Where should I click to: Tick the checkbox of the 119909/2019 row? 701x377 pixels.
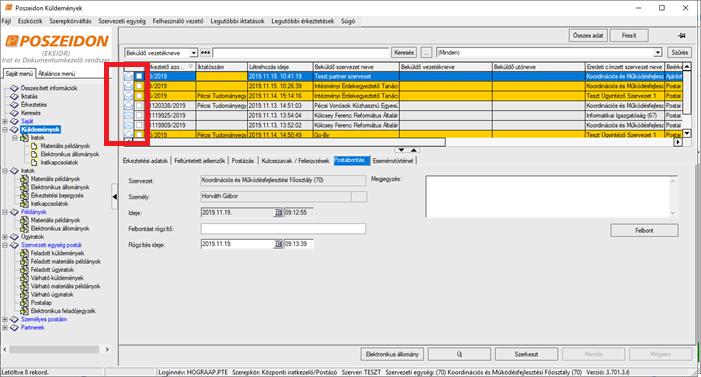[139, 125]
